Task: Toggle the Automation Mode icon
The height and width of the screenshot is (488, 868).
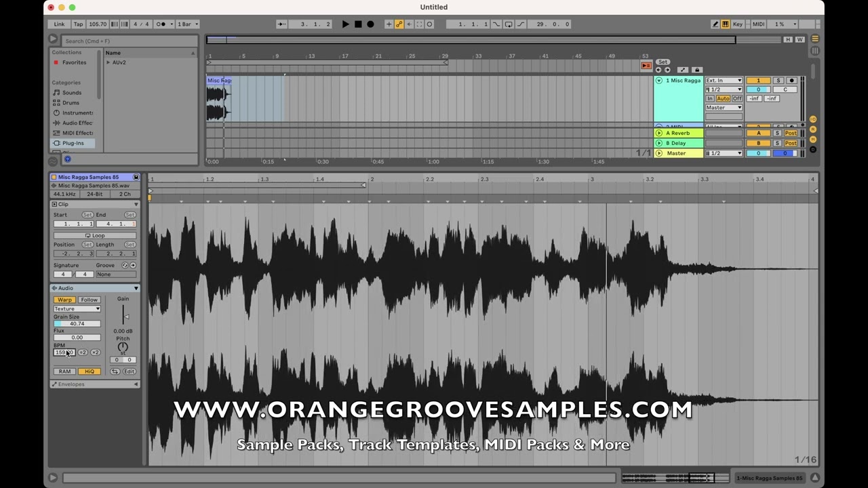Action: click(683, 70)
